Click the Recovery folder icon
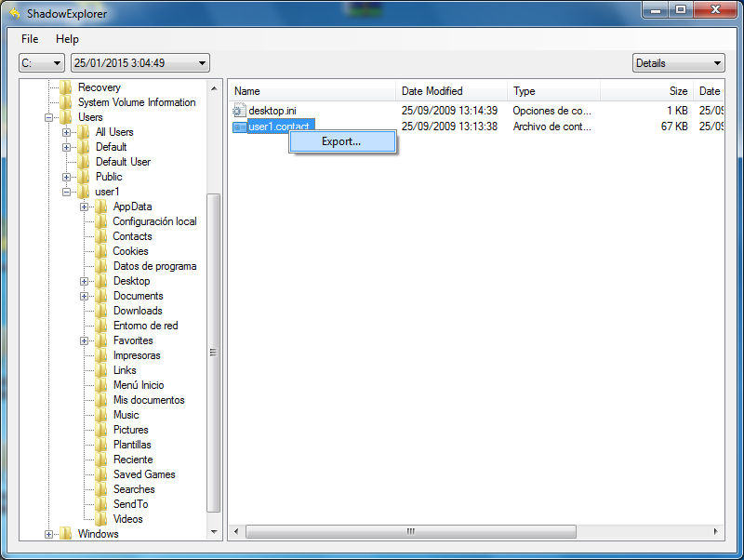Screen dimensions: 744x560 (x=65, y=87)
